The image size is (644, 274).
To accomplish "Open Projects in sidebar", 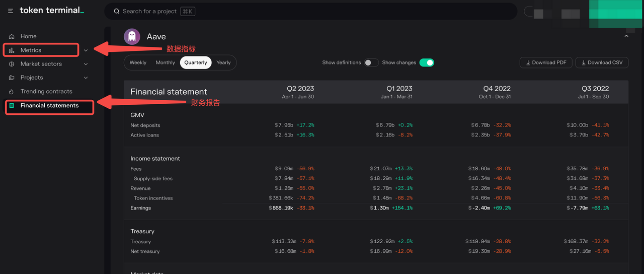I will 32,78.
